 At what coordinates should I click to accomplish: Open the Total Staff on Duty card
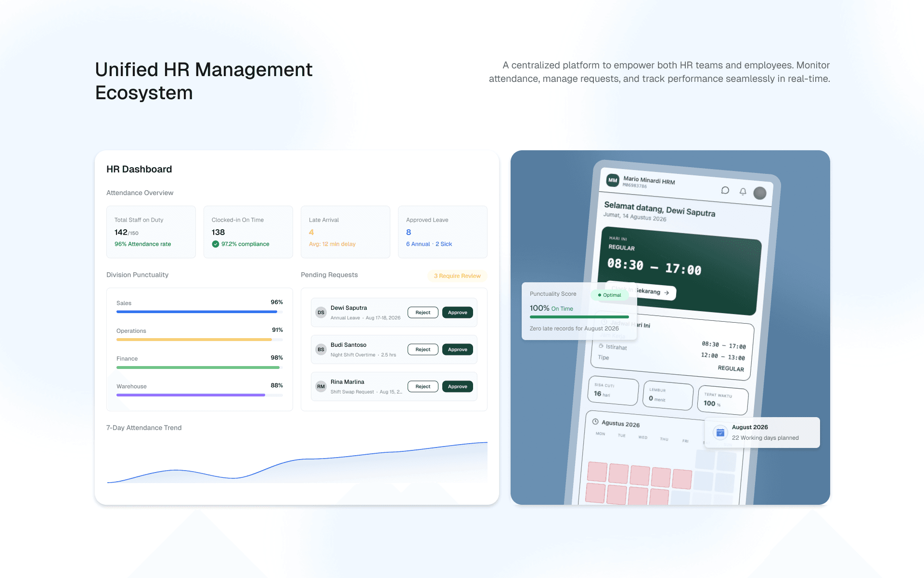151,232
